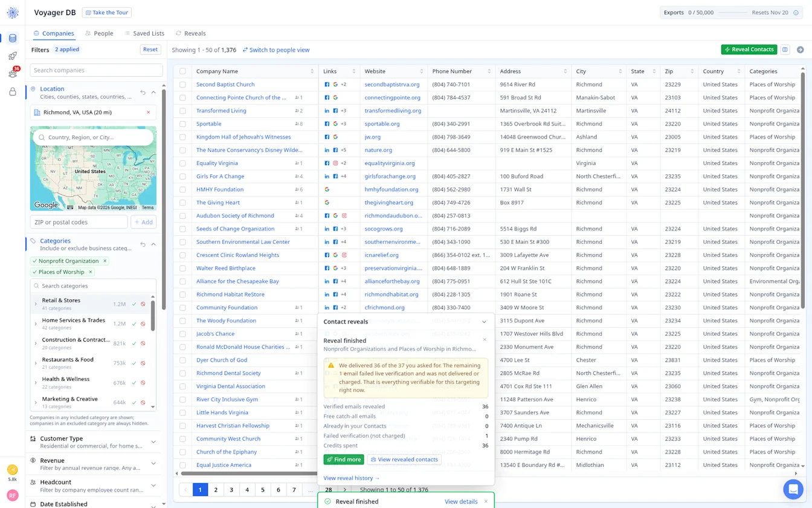Click the gray arrow circle icon at top right

click(801, 50)
